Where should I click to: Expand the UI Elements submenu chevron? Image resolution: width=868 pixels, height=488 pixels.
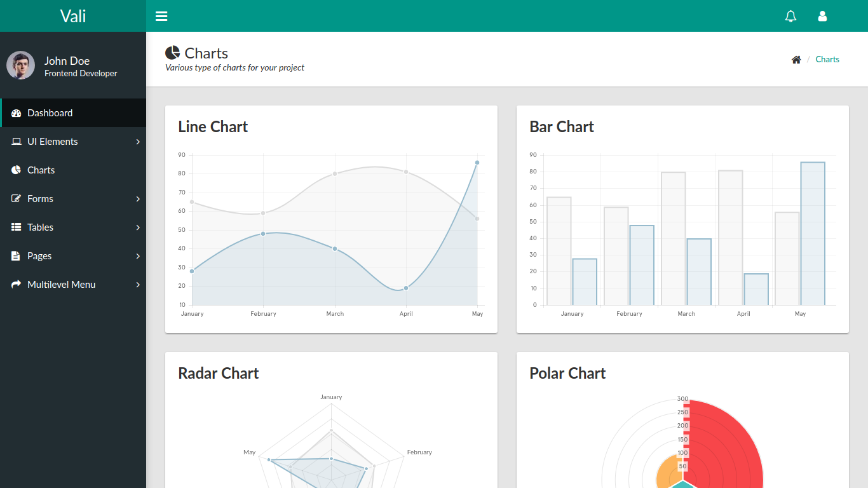point(137,141)
